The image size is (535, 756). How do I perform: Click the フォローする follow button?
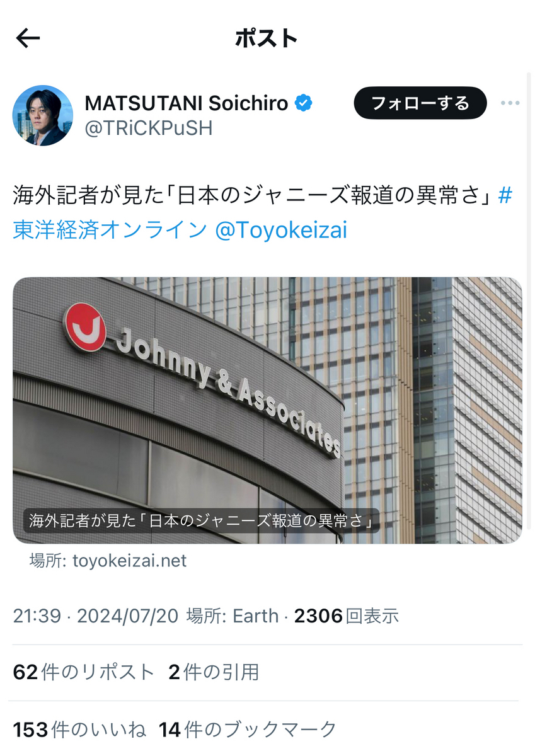[x=420, y=103]
